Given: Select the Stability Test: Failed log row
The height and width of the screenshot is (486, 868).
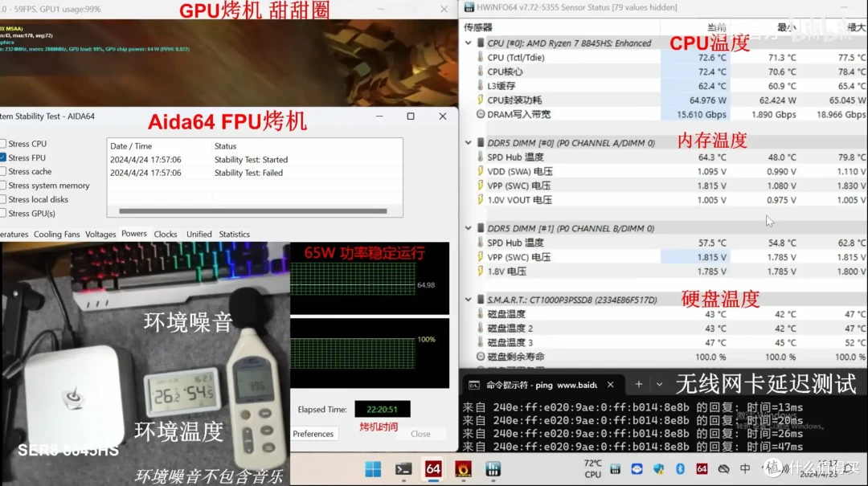Looking at the screenshot, I should pyautogui.click(x=255, y=173).
